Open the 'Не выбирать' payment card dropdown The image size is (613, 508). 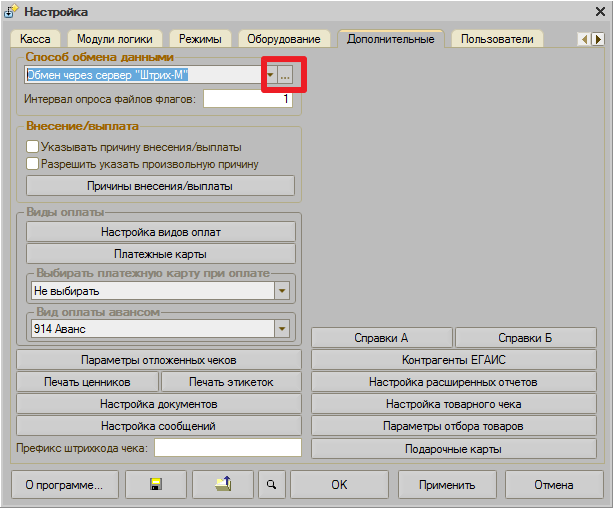click(x=281, y=291)
